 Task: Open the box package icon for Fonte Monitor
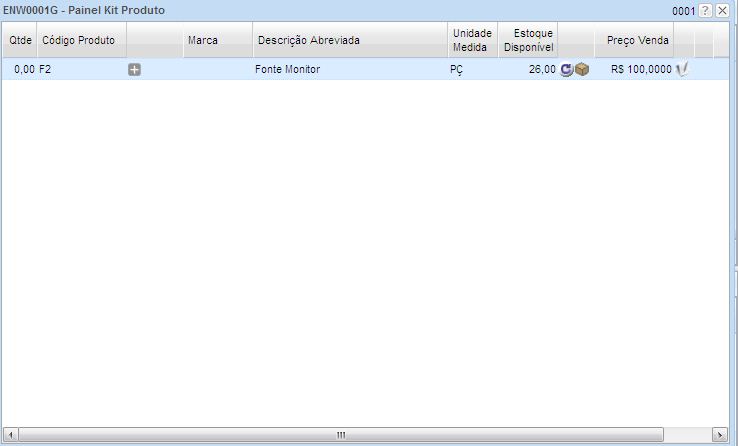tap(582, 70)
